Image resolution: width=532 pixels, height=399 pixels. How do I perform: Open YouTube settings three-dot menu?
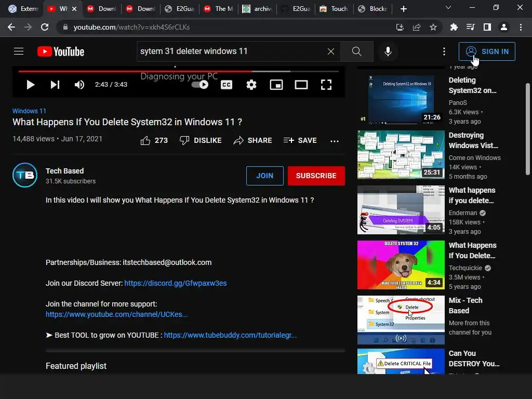tap(444, 51)
